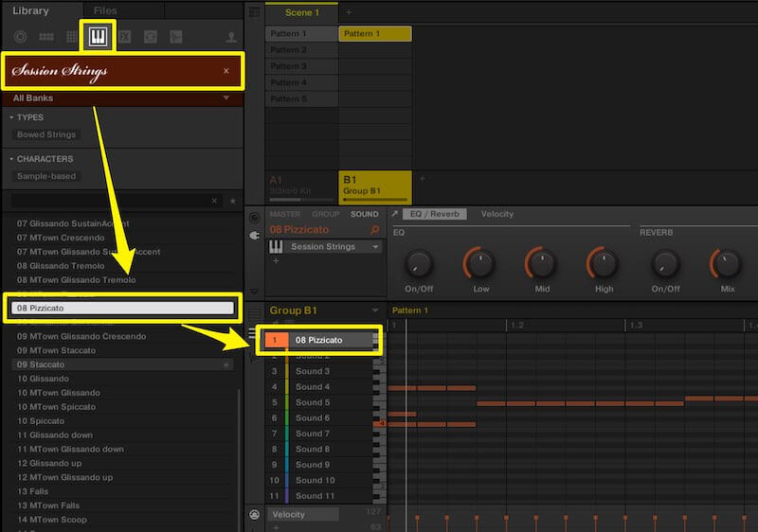
Task: Click magnifier next to 08 Pizzicato name
Action: 374,230
